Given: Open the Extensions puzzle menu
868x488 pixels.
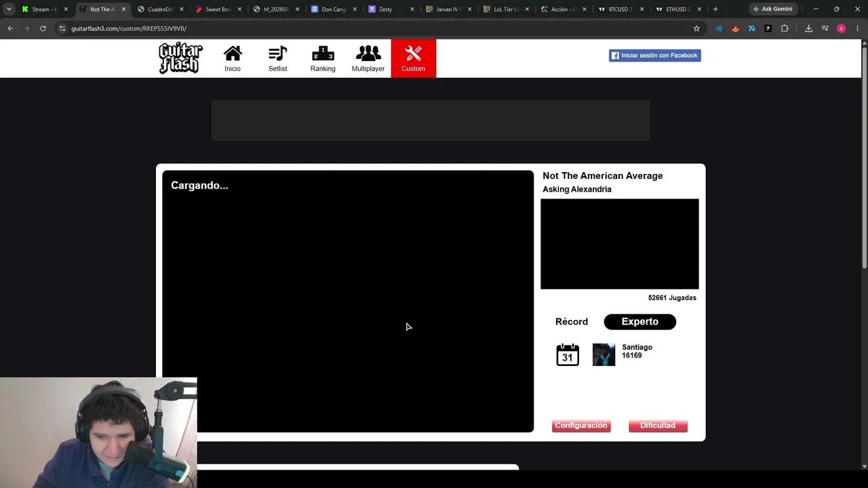Looking at the screenshot, I should [x=785, y=28].
